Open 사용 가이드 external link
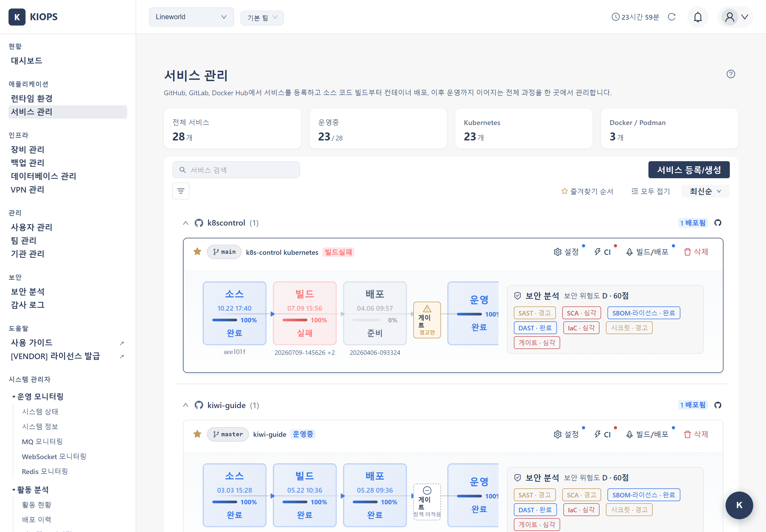The image size is (766, 532). pyautogui.click(x=68, y=343)
